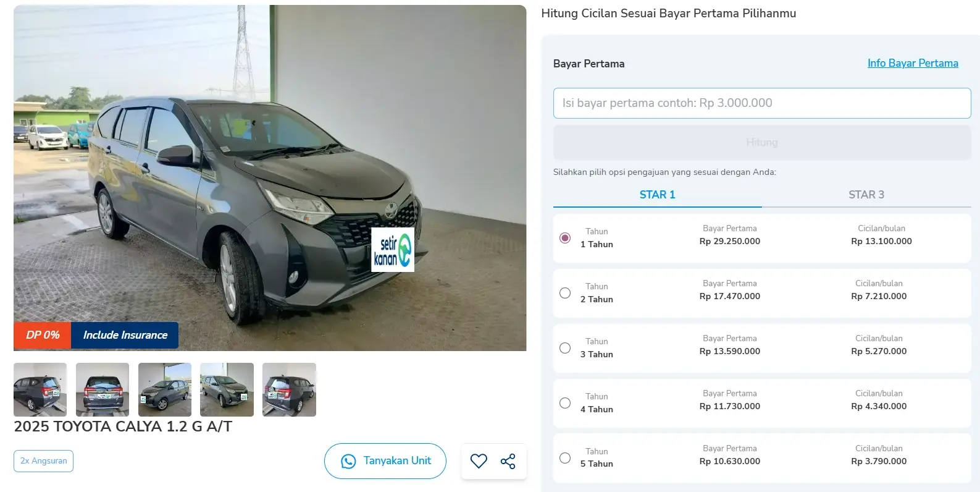The width and height of the screenshot is (980, 492).
Task: Click the WhatsApp icon in Tanyakan Unit
Action: click(x=348, y=461)
